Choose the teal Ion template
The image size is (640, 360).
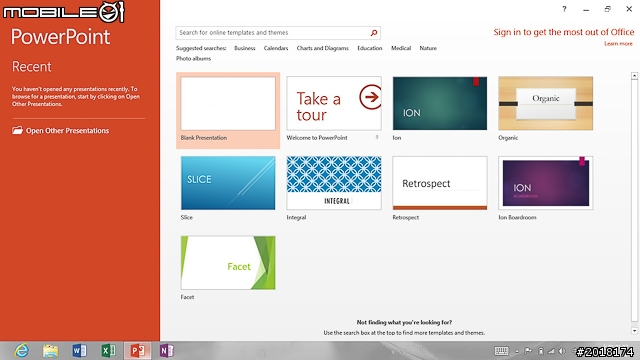(440, 104)
